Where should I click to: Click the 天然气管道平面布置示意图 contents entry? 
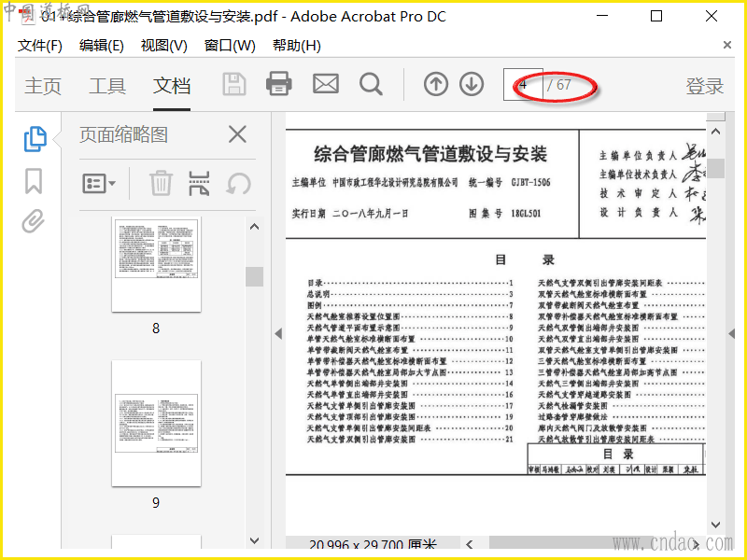[x=410, y=328]
